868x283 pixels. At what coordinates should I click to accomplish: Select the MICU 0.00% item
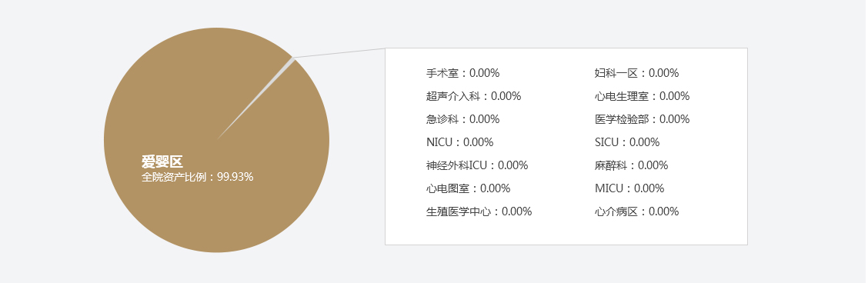(629, 188)
